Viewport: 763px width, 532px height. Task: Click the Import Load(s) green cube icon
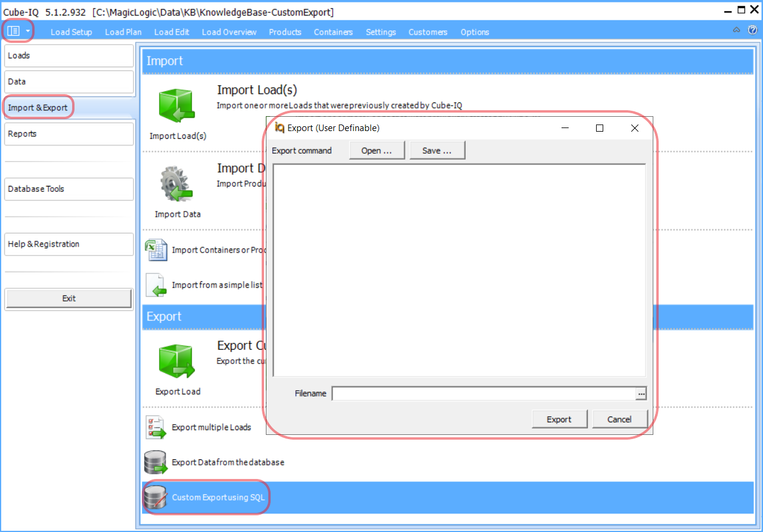coord(176,107)
